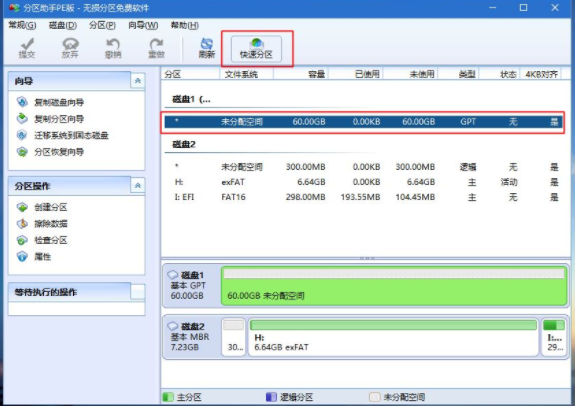Click the 磁盘2 disk icon in disk map

click(173, 326)
